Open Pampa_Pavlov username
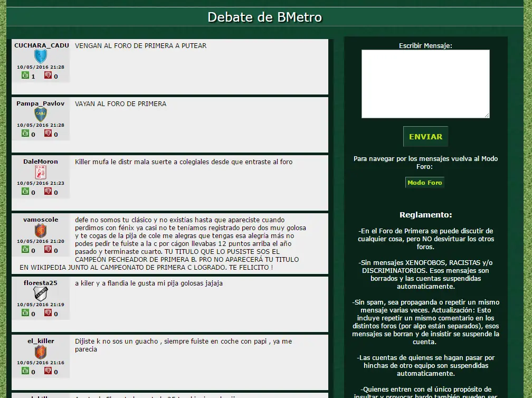Screen dimensions: 532x398 coord(40,103)
